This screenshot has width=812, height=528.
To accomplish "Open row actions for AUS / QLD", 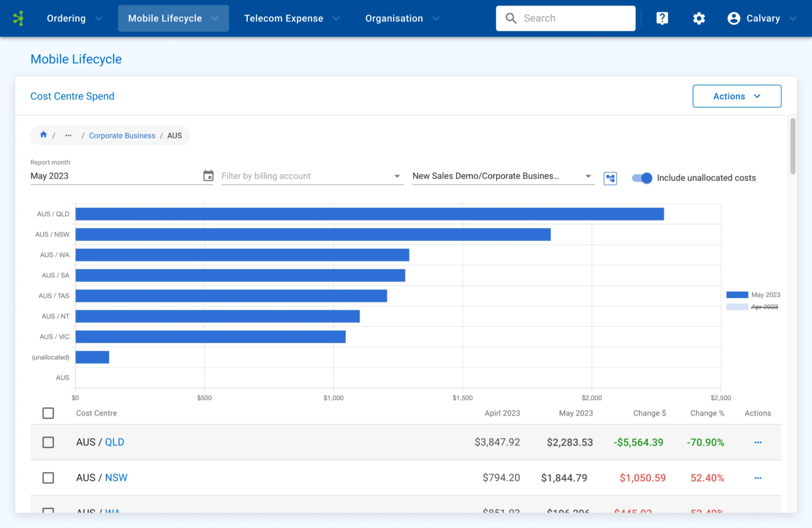I will (758, 442).
